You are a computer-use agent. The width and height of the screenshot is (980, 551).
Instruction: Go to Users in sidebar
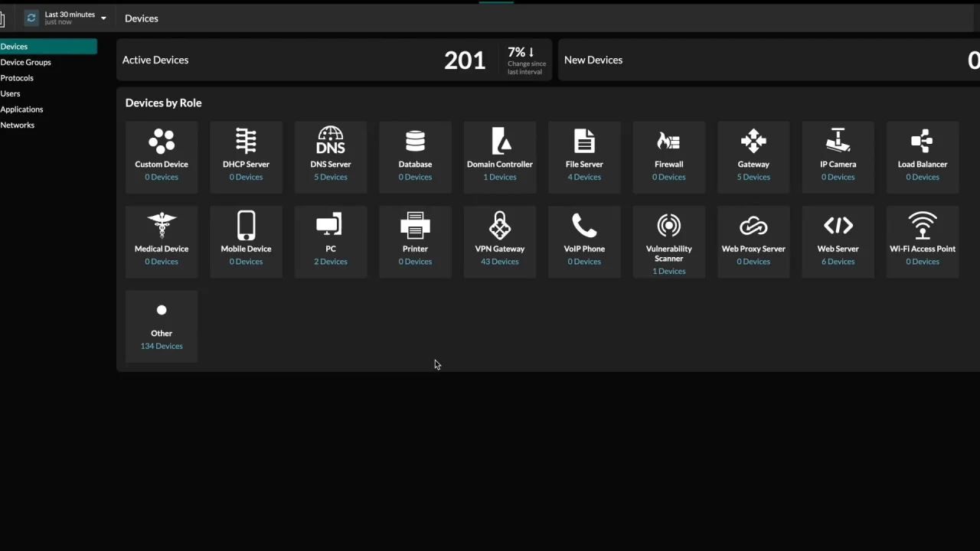11,93
